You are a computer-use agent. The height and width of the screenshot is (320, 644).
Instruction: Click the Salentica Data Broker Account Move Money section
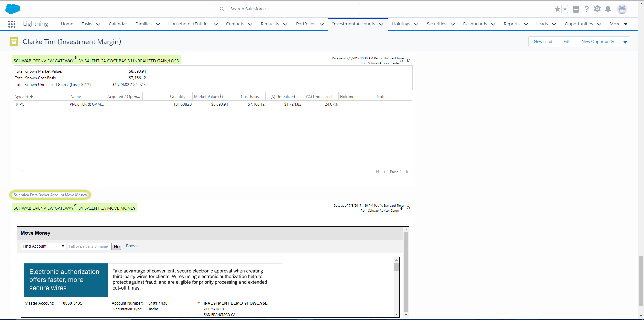(50, 195)
